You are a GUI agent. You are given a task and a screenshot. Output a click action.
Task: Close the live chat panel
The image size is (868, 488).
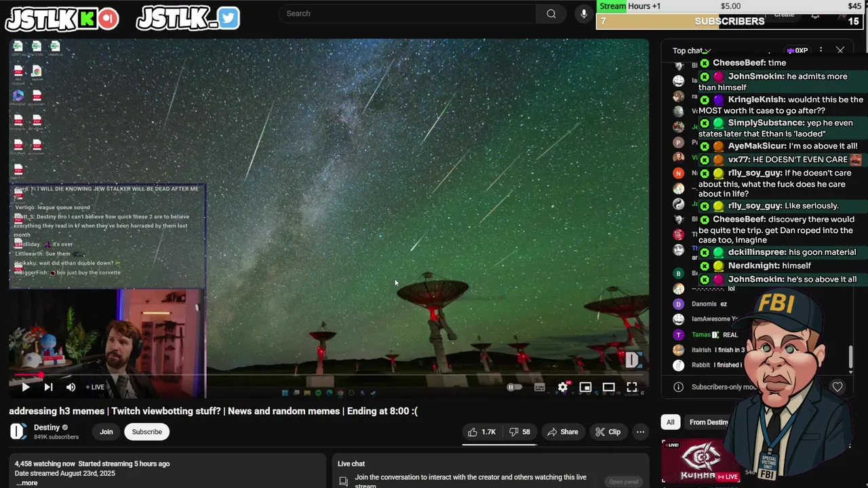[x=840, y=50]
